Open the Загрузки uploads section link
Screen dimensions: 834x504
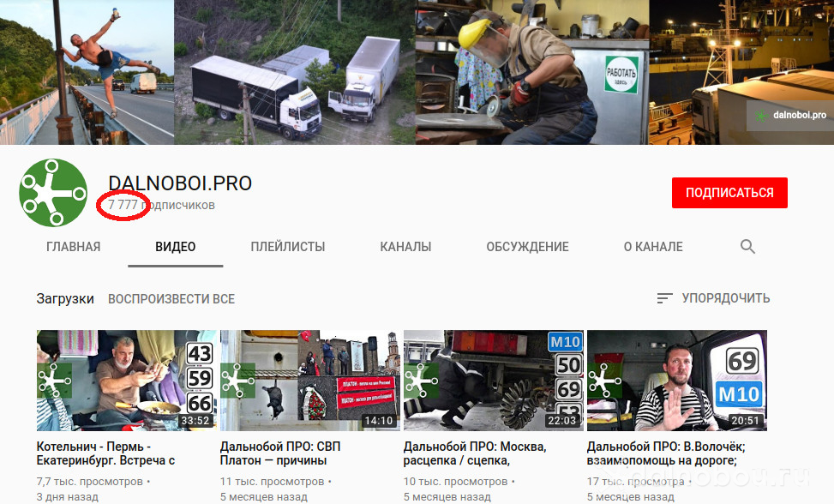[65, 299]
